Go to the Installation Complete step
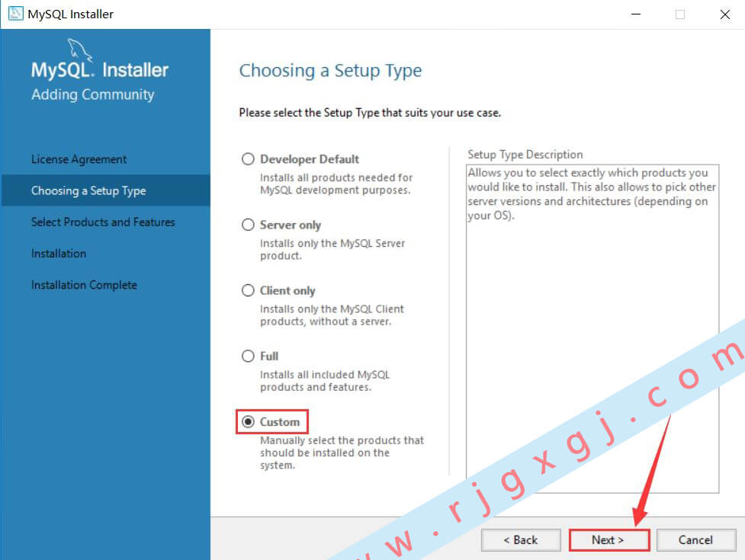745x560 pixels. click(x=84, y=285)
